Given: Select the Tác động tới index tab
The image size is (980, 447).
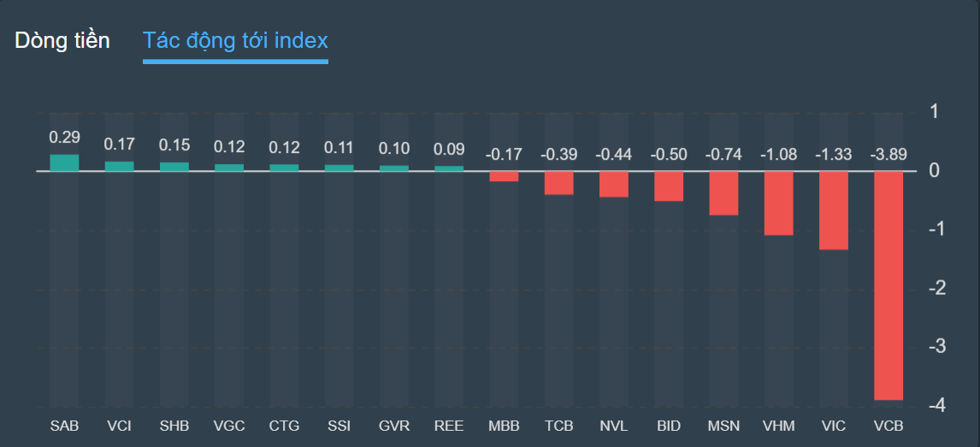Looking at the screenshot, I should tap(235, 40).
